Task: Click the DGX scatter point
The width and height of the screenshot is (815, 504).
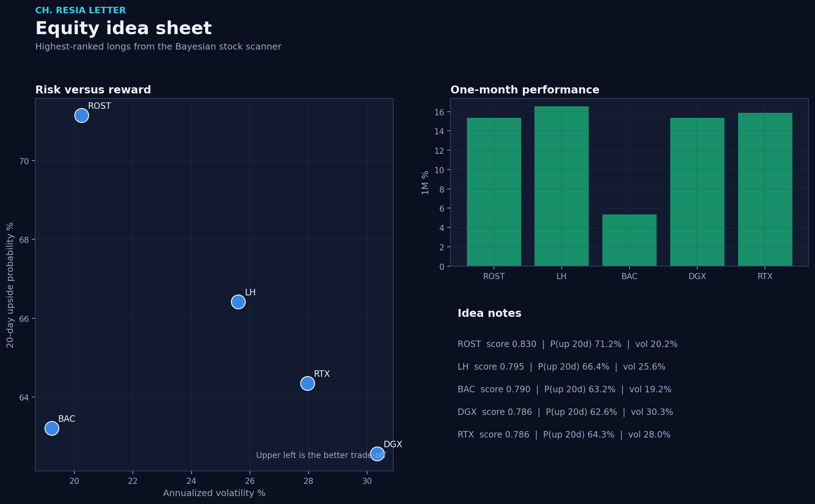Action: 377,454
